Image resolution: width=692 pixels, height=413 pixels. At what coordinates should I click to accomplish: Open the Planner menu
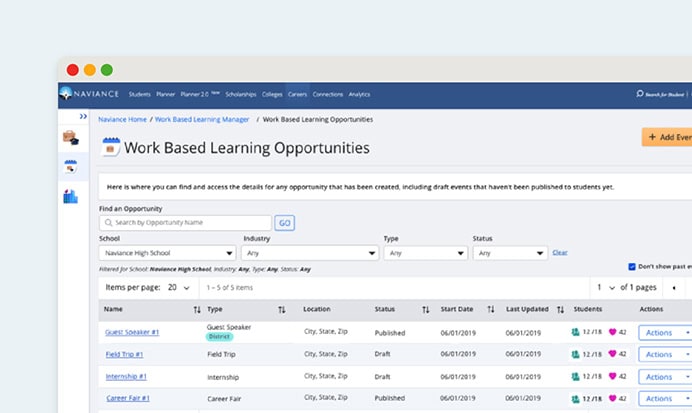click(x=165, y=94)
